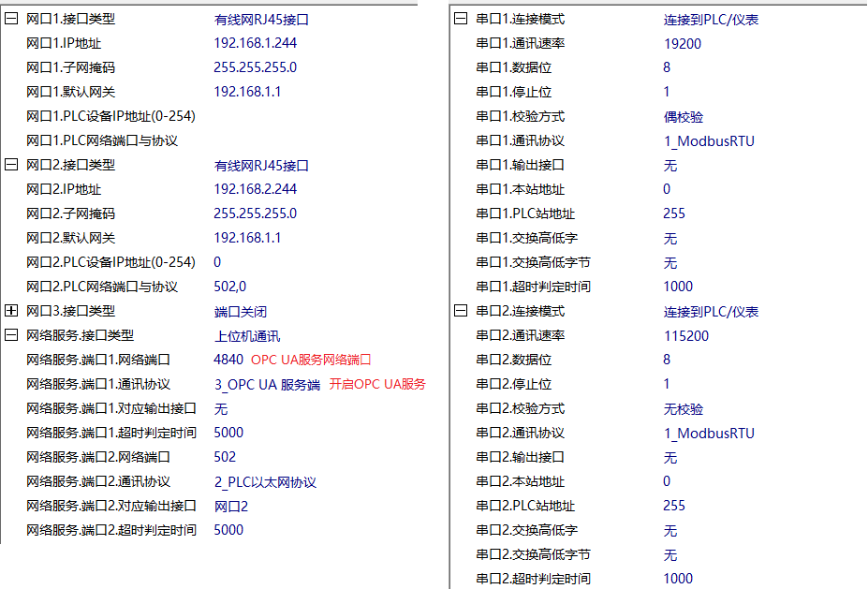The image size is (868, 589).
Task: Click the 网口1.接口类型 value 有线网RJ45接口
Action: tap(261, 20)
